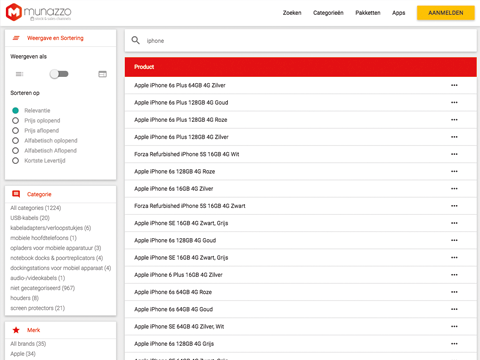Open options for Forza iPhone 5S Wit
Screen dimensions: 480x360
point(454,154)
